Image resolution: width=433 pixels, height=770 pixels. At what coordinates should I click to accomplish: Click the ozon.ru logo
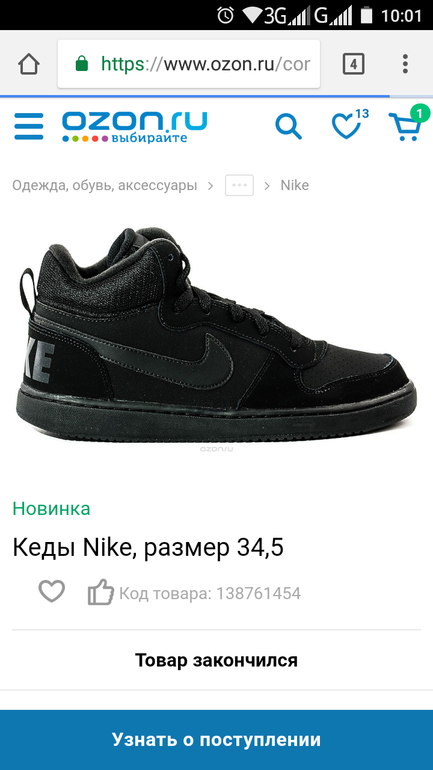click(x=135, y=126)
